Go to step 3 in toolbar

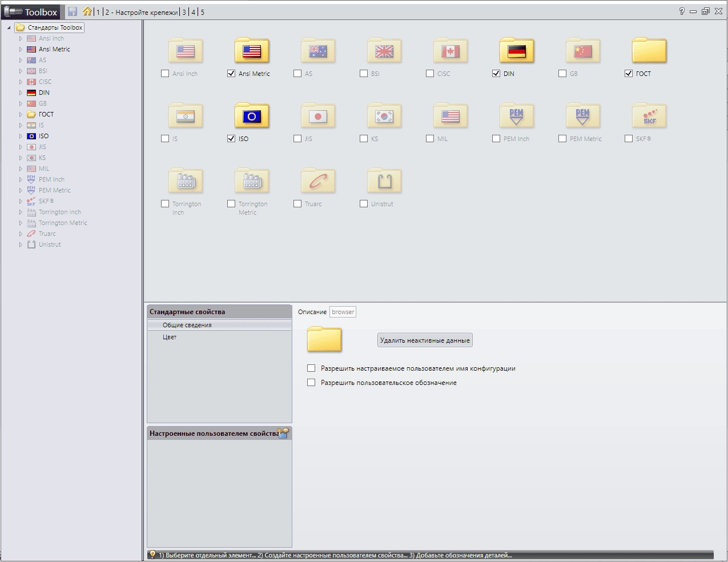(184, 12)
